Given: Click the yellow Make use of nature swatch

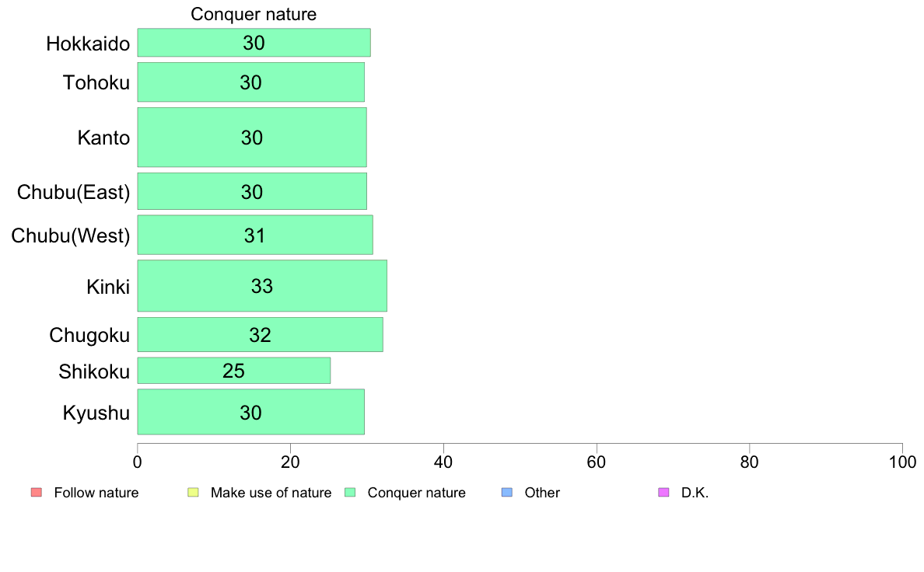Looking at the screenshot, I should coord(194,493).
